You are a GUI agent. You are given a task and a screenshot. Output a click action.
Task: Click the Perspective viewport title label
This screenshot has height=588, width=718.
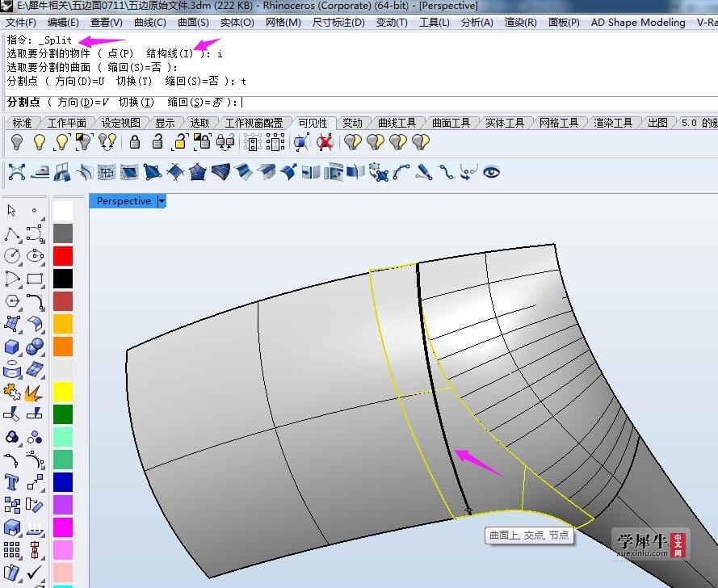124,201
